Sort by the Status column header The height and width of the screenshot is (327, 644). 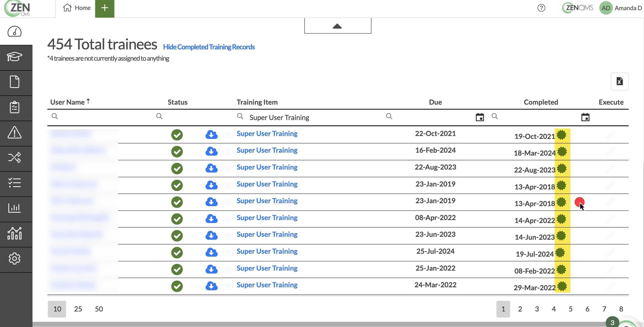coord(177,102)
